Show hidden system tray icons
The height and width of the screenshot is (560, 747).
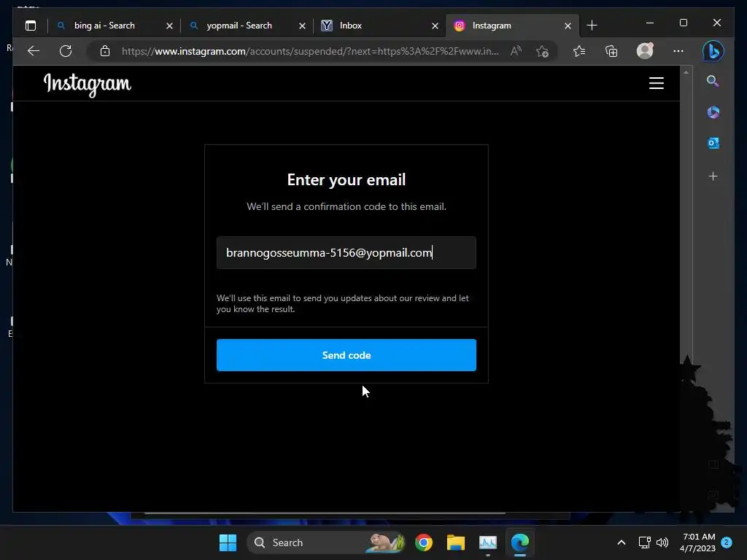coord(622,542)
